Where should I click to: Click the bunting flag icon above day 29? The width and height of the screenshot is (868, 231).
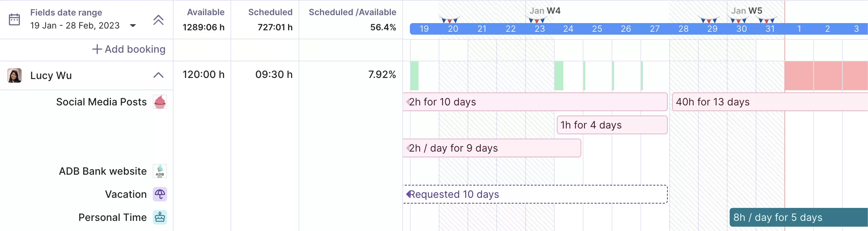(709, 19)
